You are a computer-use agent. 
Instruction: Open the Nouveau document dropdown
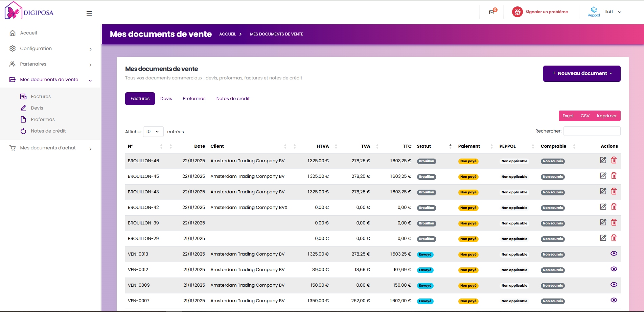click(581, 73)
